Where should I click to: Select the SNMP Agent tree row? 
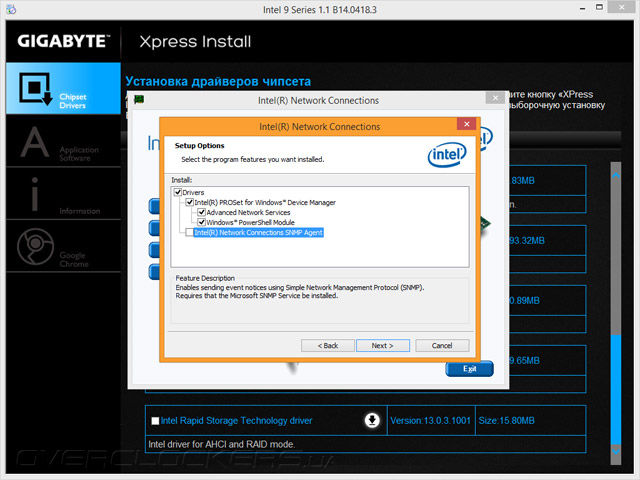[x=259, y=232]
